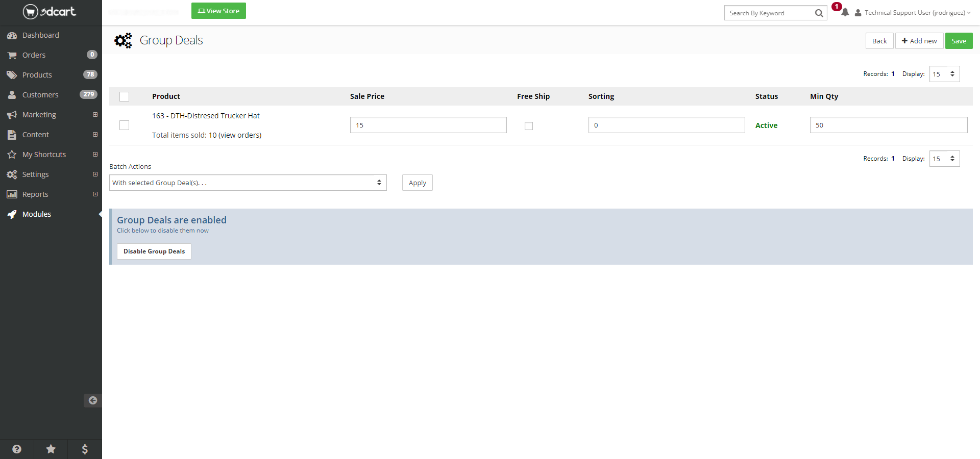The width and height of the screenshot is (980, 459).
Task: Expand the Marketing menu section
Action: point(95,115)
